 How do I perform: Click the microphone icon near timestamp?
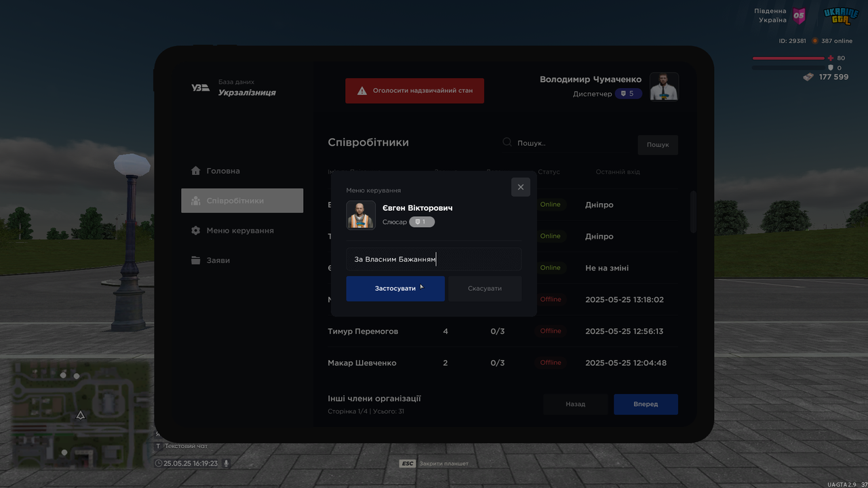226,463
